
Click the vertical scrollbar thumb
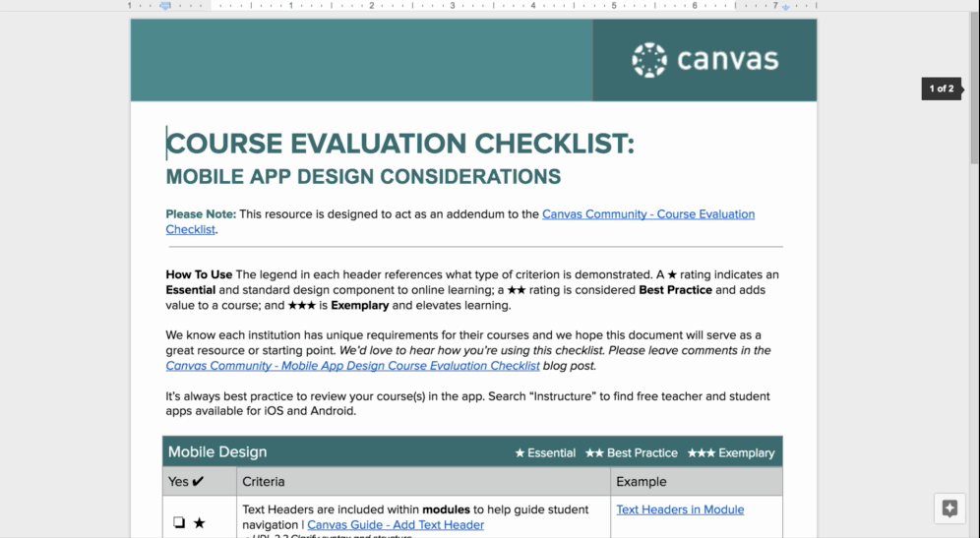coord(974,89)
